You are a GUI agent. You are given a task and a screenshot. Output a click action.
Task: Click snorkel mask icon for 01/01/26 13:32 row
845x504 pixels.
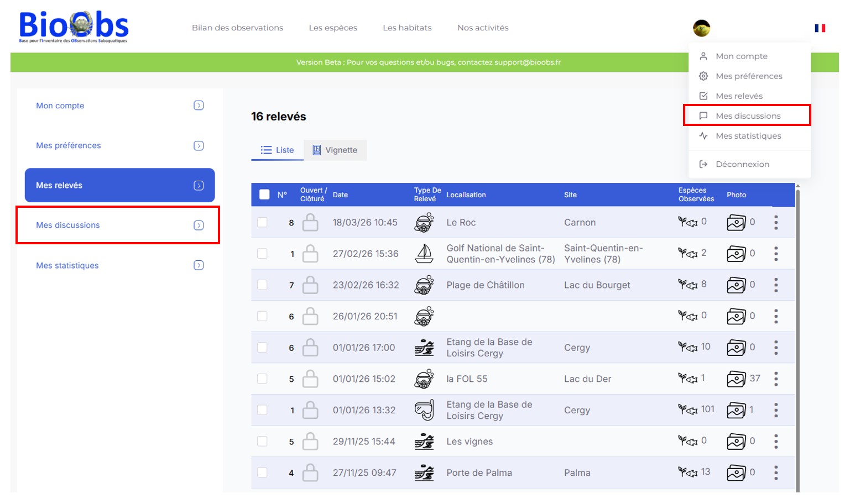click(424, 410)
